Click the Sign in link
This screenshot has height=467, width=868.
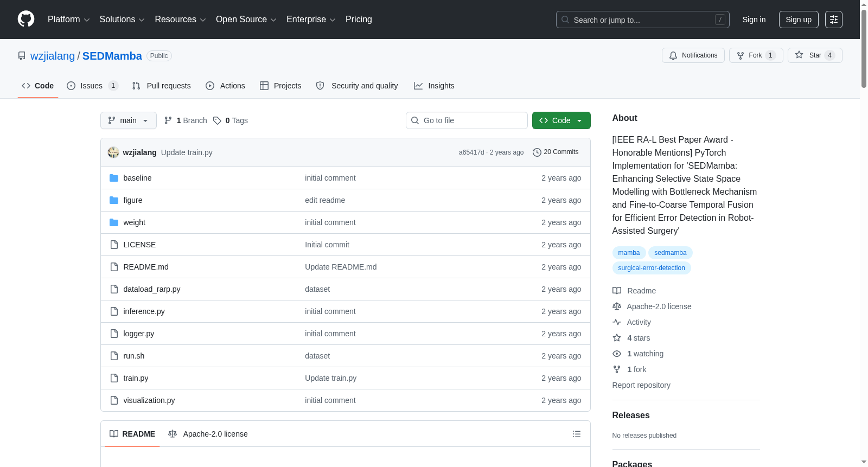754,20
